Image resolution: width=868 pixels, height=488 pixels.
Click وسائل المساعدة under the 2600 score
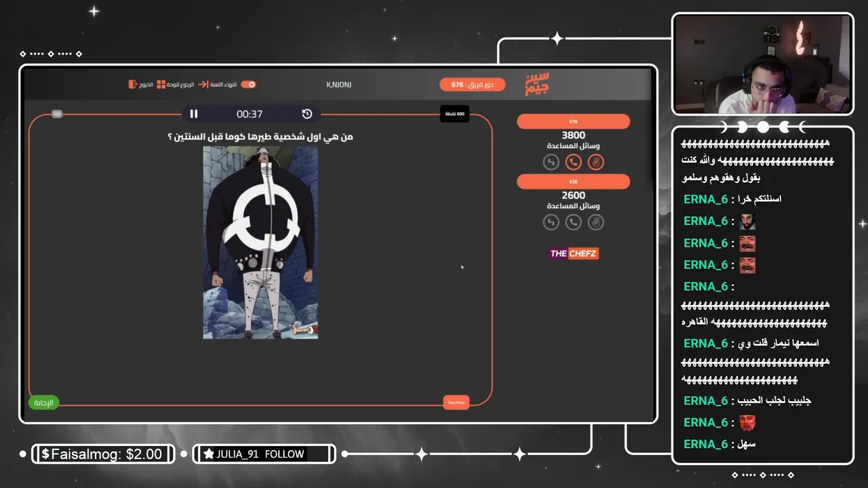[x=574, y=205]
